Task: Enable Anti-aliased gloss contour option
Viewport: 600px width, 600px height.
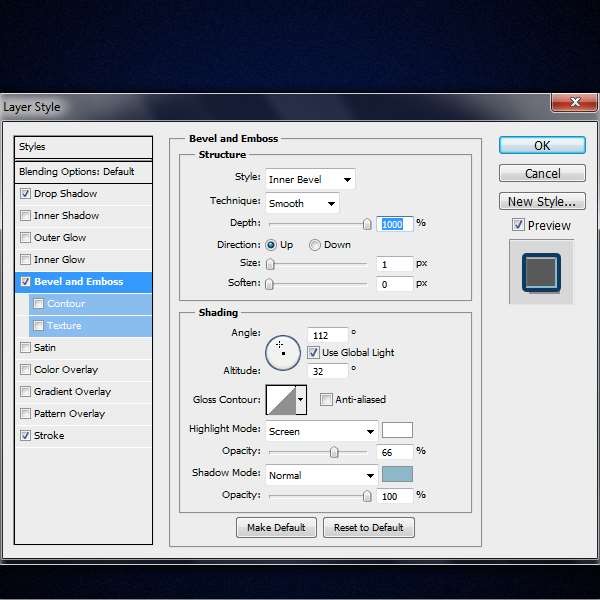Action: pos(327,400)
